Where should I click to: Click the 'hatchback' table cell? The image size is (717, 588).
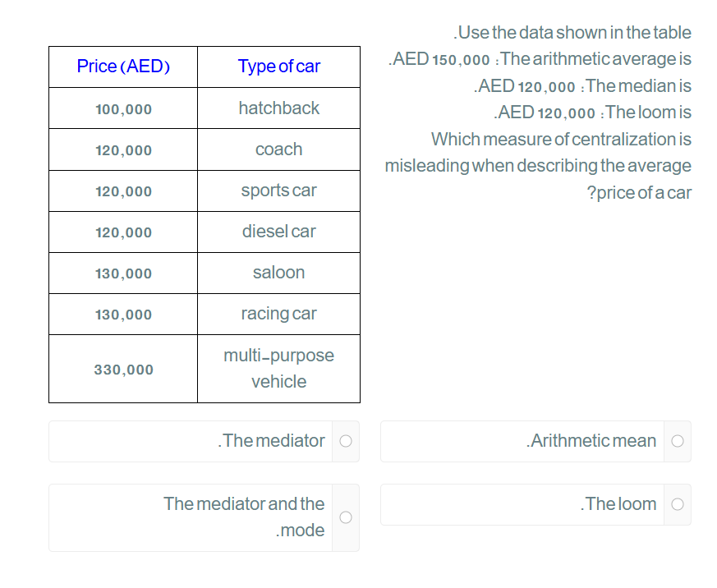[278, 108]
